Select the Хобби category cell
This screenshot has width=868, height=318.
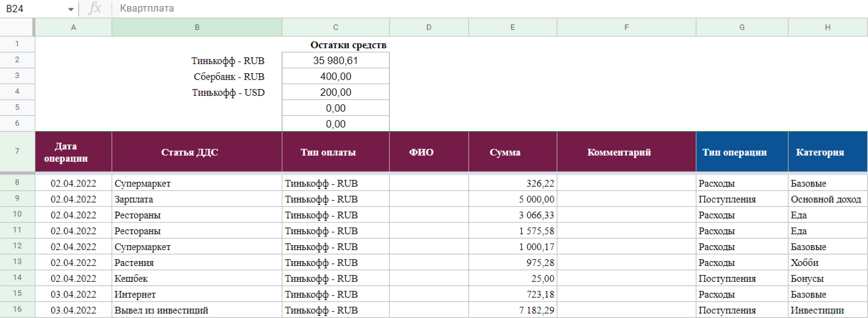point(827,262)
